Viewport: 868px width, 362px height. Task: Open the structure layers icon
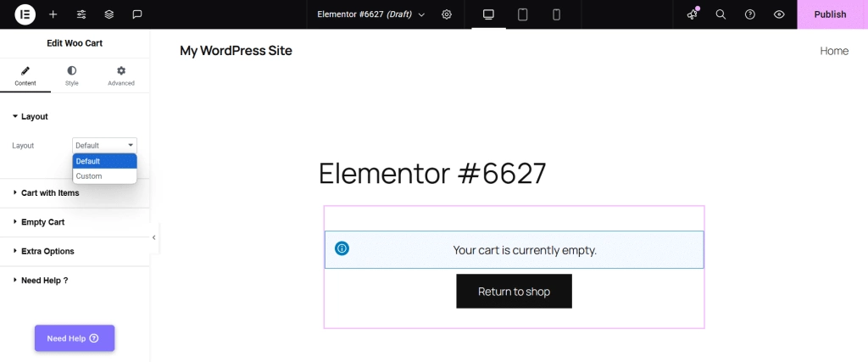click(109, 14)
